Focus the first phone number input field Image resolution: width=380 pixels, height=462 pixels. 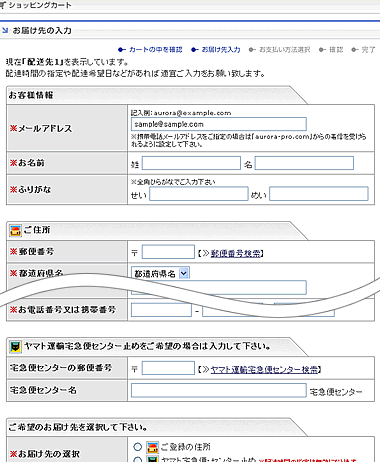pyautogui.click(x=161, y=310)
